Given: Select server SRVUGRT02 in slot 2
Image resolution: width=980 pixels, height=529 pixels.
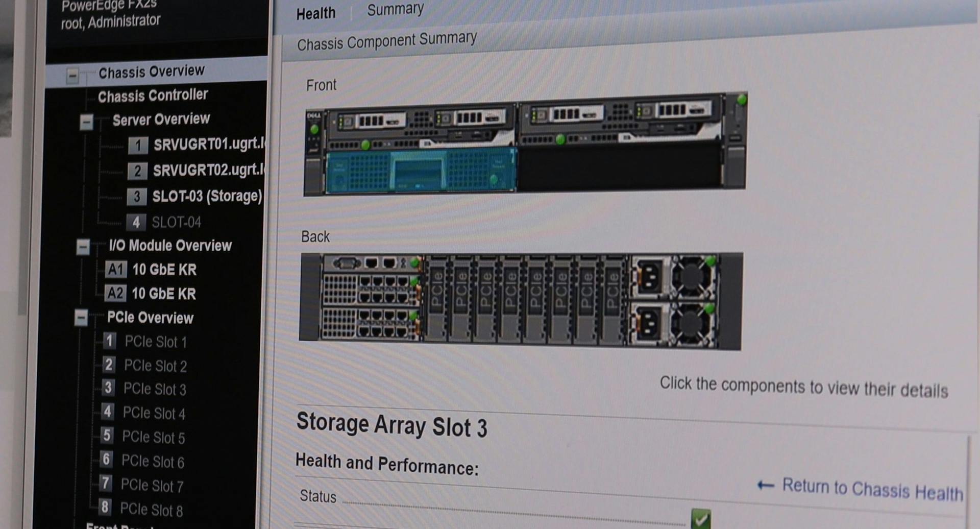Looking at the screenshot, I should [208, 170].
